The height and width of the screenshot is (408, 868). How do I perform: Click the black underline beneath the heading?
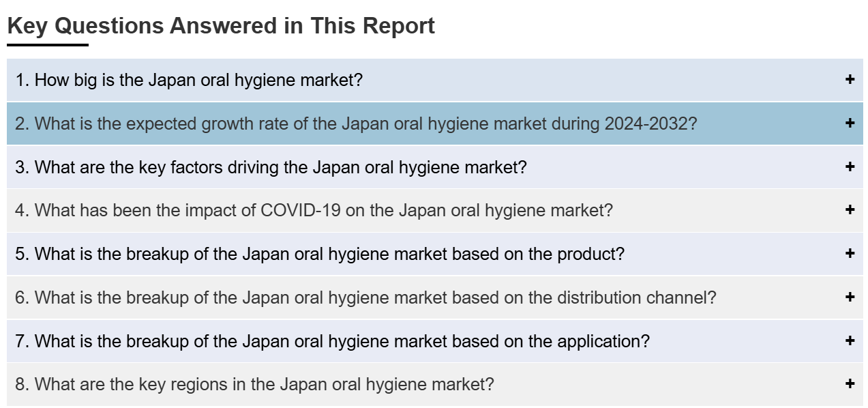pyautogui.click(x=48, y=45)
